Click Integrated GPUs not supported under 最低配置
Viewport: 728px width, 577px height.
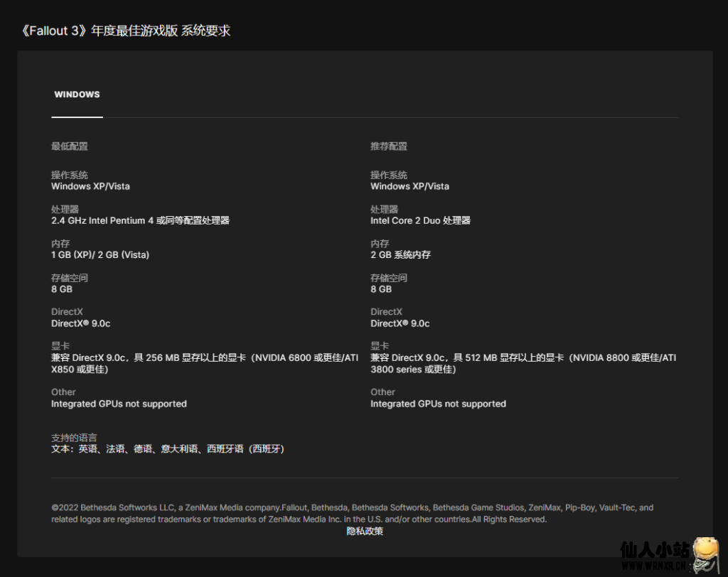point(119,404)
